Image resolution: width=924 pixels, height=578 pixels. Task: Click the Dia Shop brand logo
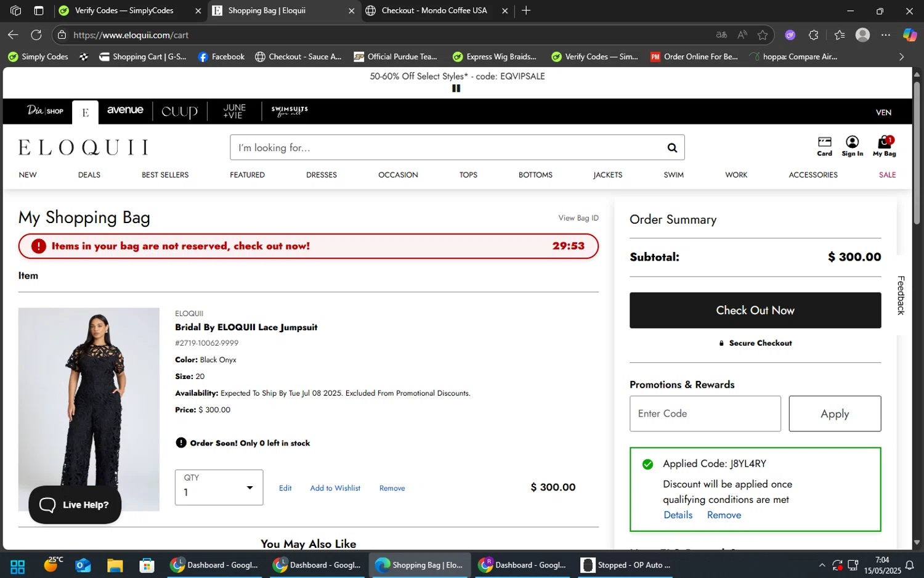tap(45, 111)
